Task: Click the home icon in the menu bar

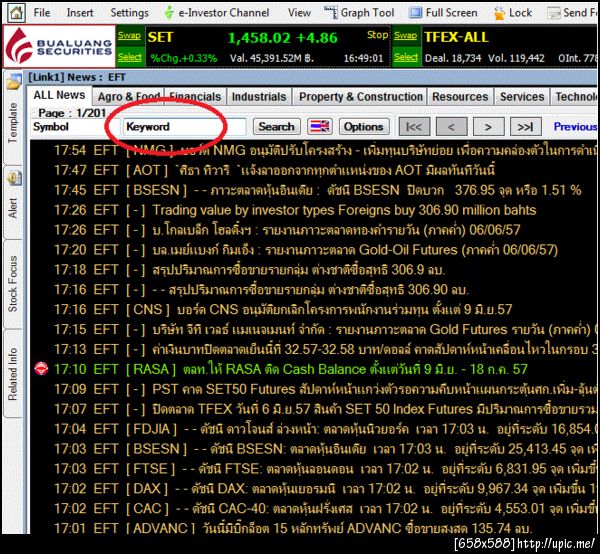Action: 16,13
